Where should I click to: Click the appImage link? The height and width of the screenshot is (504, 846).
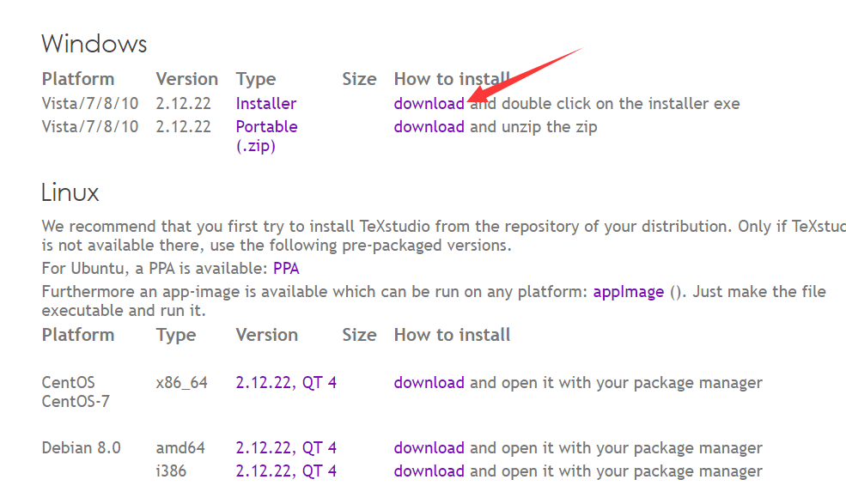(628, 292)
